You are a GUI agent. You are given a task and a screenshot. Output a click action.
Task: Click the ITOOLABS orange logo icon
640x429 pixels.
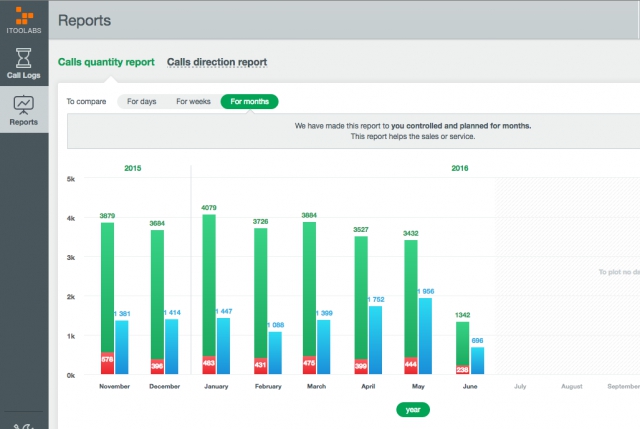coord(24,16)
